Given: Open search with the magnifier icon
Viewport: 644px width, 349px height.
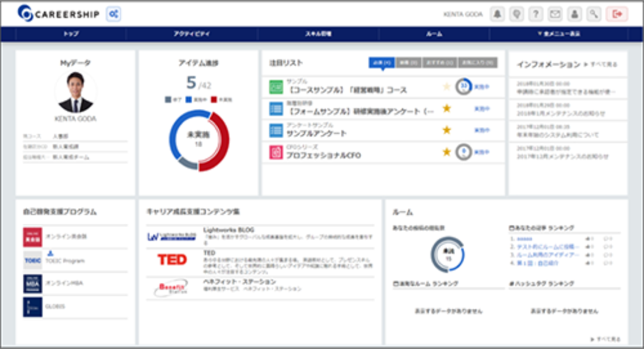Looking at the screenshot, I should coord(594,14).
